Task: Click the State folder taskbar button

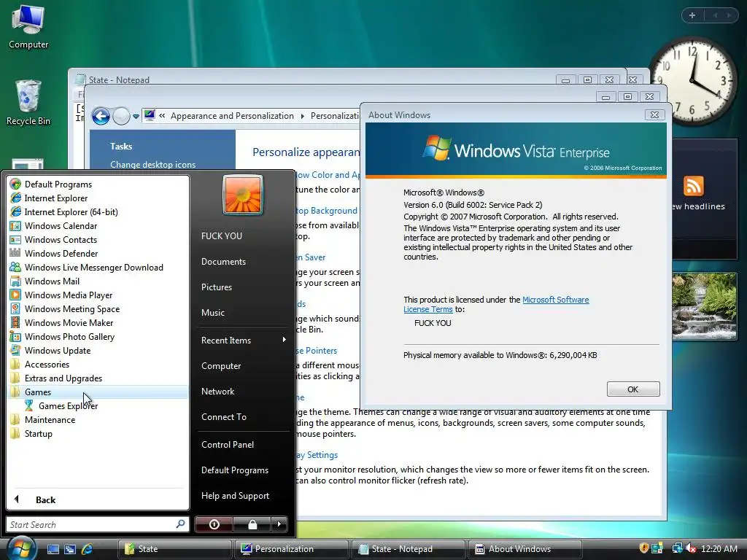Action: (174, 549)
